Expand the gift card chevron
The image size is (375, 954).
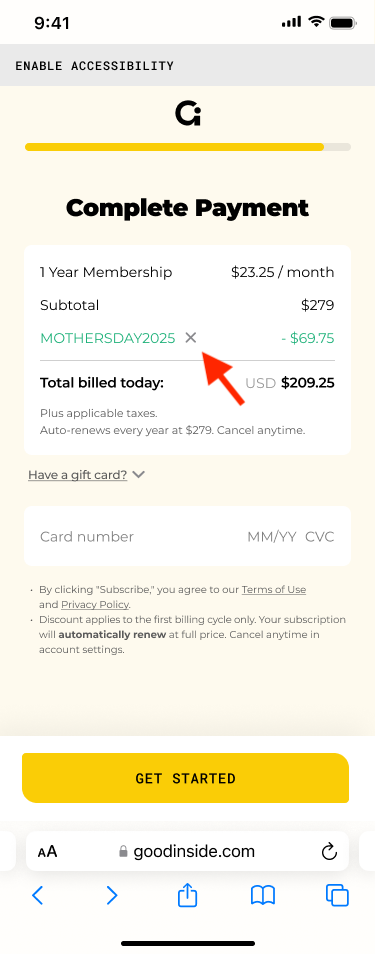(139, 475)
